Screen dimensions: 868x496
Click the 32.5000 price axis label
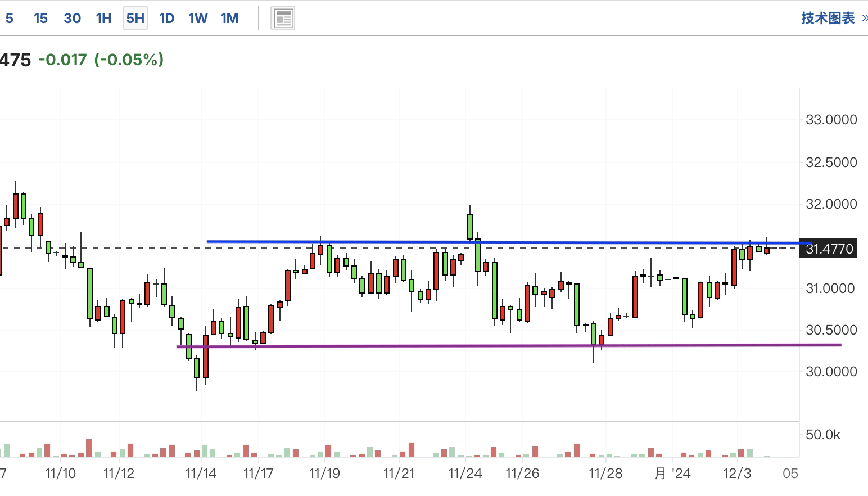[x=831, y=163]
